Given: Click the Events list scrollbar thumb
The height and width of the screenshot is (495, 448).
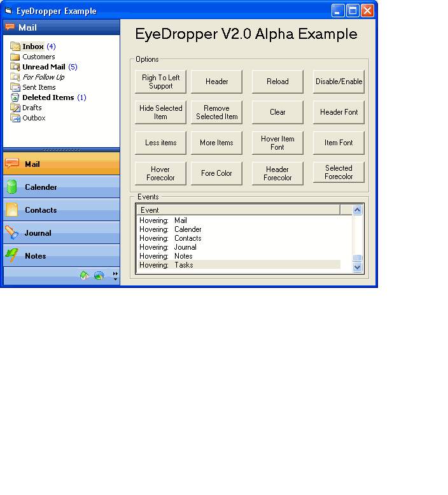Looking at the screenshot, I should coord(357,258).
